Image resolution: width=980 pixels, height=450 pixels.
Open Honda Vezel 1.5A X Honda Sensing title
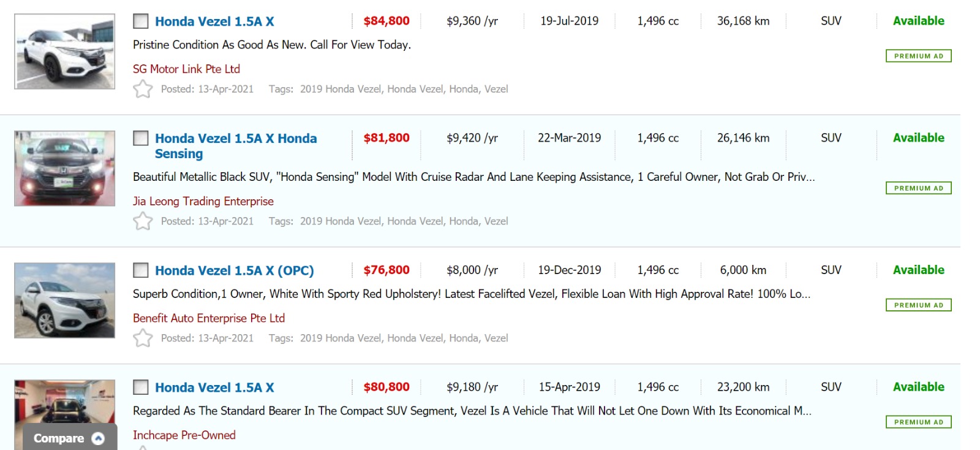(236, 146)
